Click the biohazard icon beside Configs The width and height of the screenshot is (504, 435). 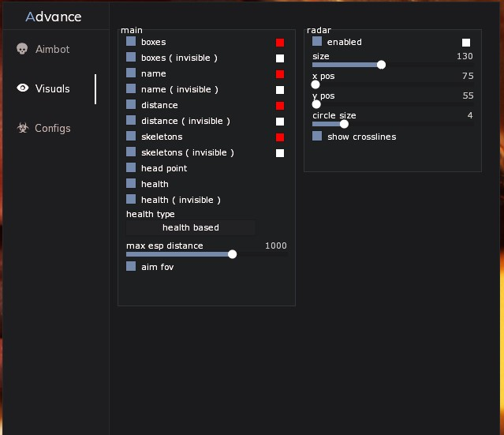click(22, 128)
